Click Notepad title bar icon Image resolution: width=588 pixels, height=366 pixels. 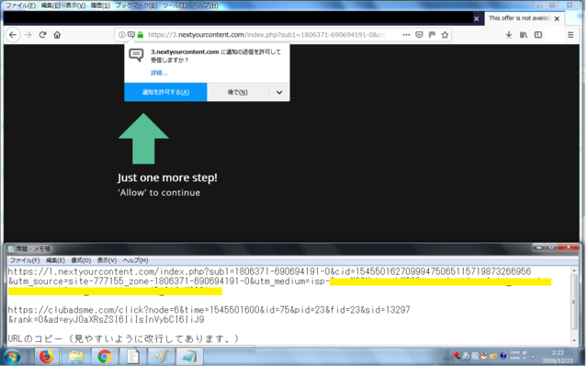tap(11, 249)
